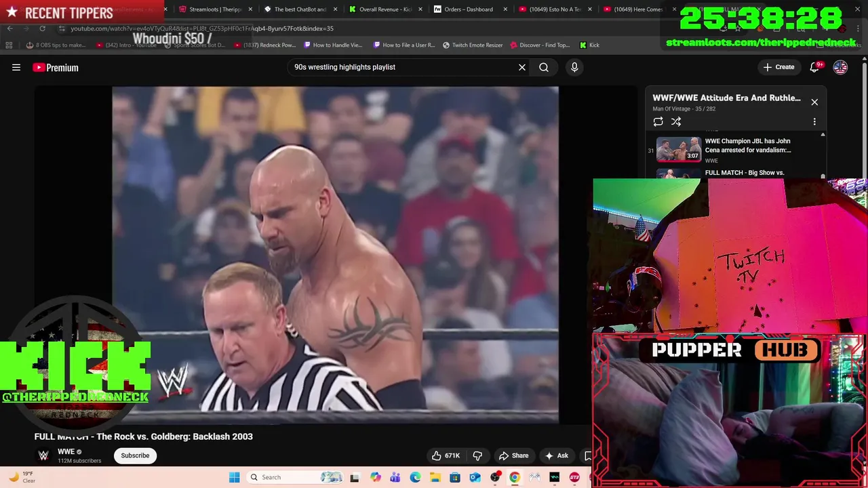Switch to Streamloots browser tab
The image size is (868, 488).
(x=216, y=9)
